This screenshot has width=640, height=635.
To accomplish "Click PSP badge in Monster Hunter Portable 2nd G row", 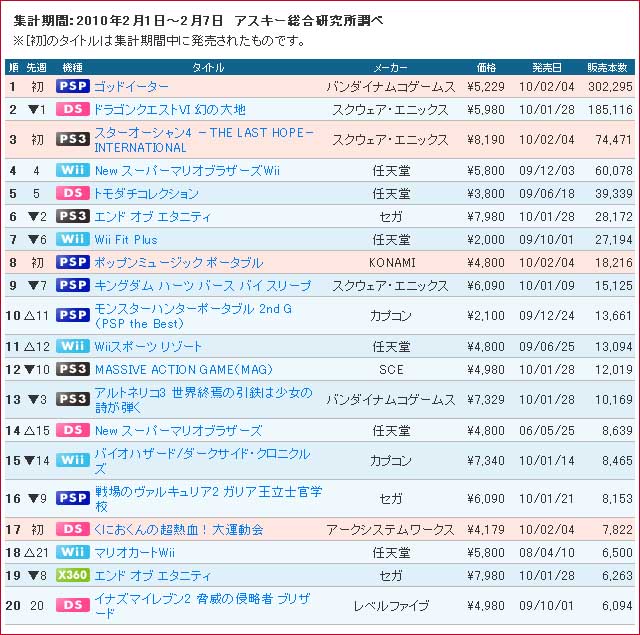I will pyautogui.click(x=73, y=315).
